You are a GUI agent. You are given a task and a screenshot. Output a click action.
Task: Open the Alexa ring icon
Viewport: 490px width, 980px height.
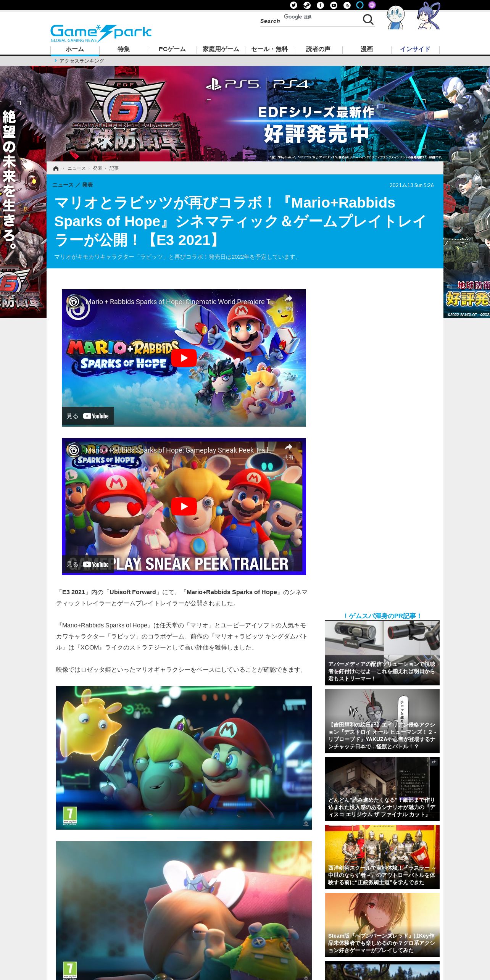click(359, 5)
